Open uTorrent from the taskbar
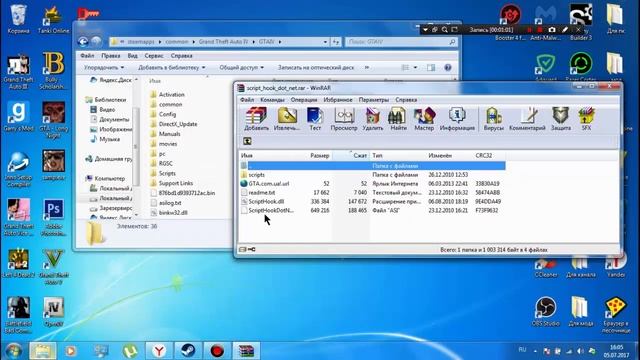Viewport: 640px width, 360px height. [x=130, y=351]
